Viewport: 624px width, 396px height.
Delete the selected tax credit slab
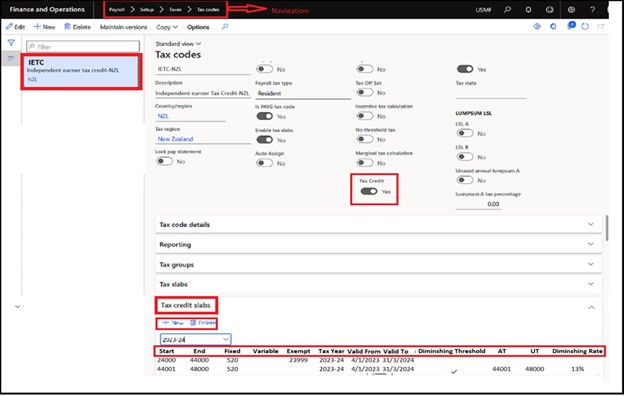(x=203, y=323)
